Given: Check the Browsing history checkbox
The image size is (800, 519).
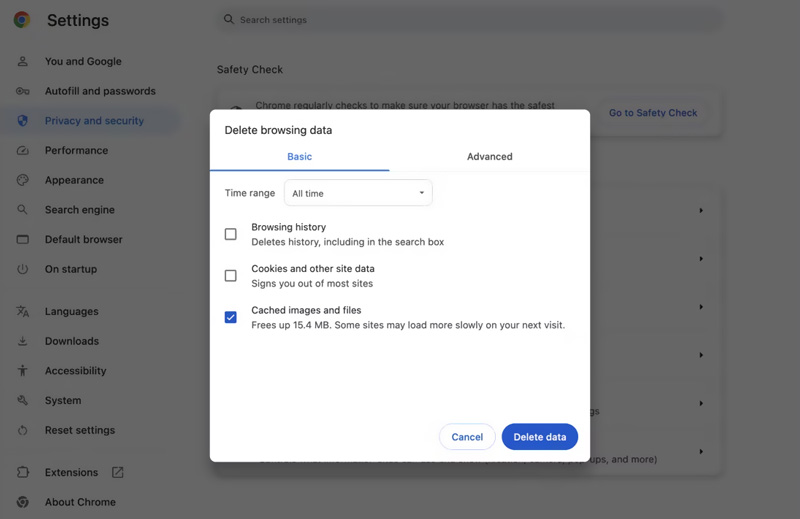Looking at the screenshot, I should [x=231, y=234].
